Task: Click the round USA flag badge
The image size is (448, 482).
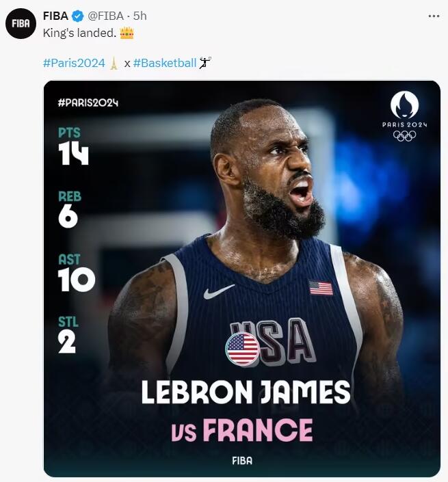Action: (x=242, y=349)
